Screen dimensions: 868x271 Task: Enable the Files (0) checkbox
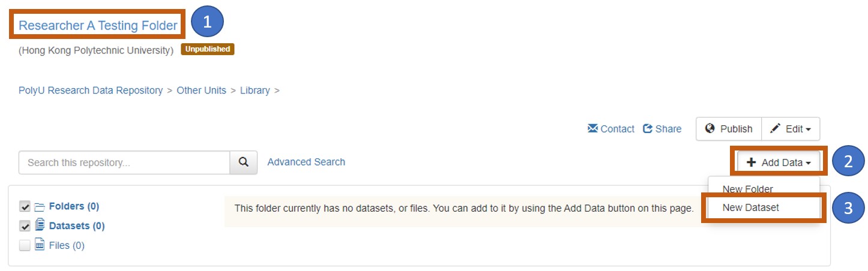25,245
